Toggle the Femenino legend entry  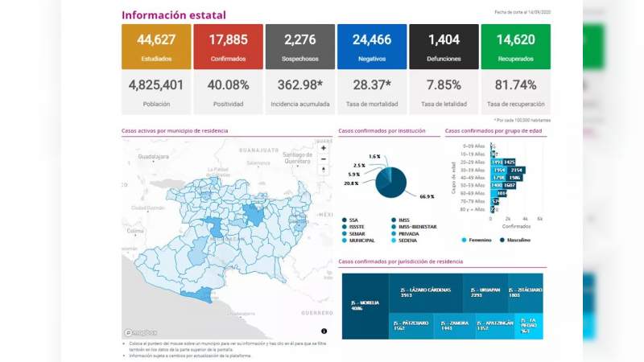pyautogui.click(x=477, y=240)
